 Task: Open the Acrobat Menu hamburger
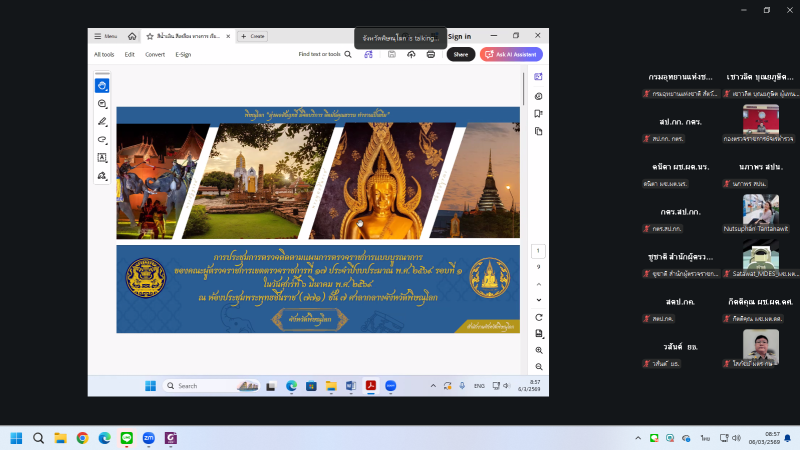click(105, 36)
